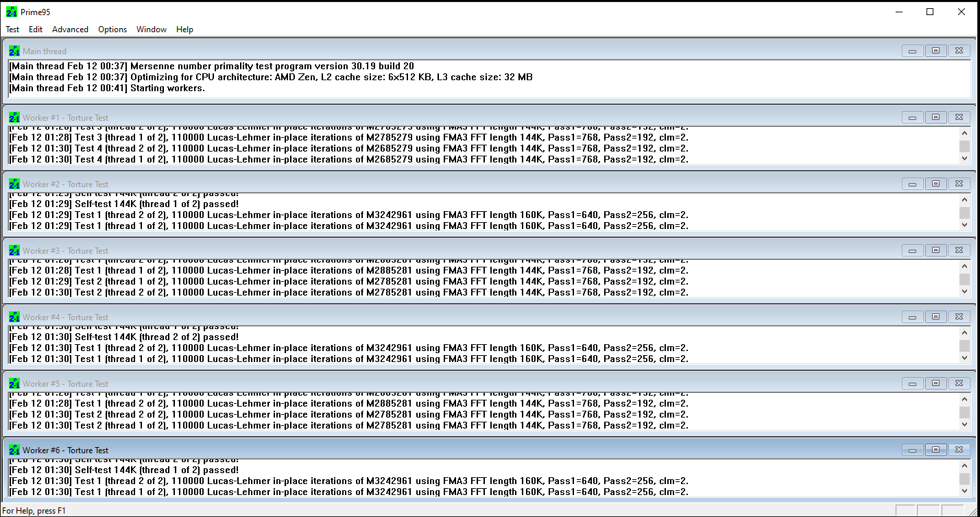Screen dimensions: 980x517
Task: Click the 'Starting workers.' log line
Action: click(107, 88)
